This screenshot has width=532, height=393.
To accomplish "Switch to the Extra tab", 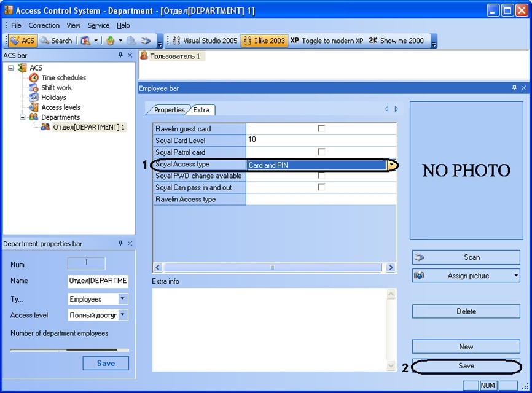I will pos(201,110).
